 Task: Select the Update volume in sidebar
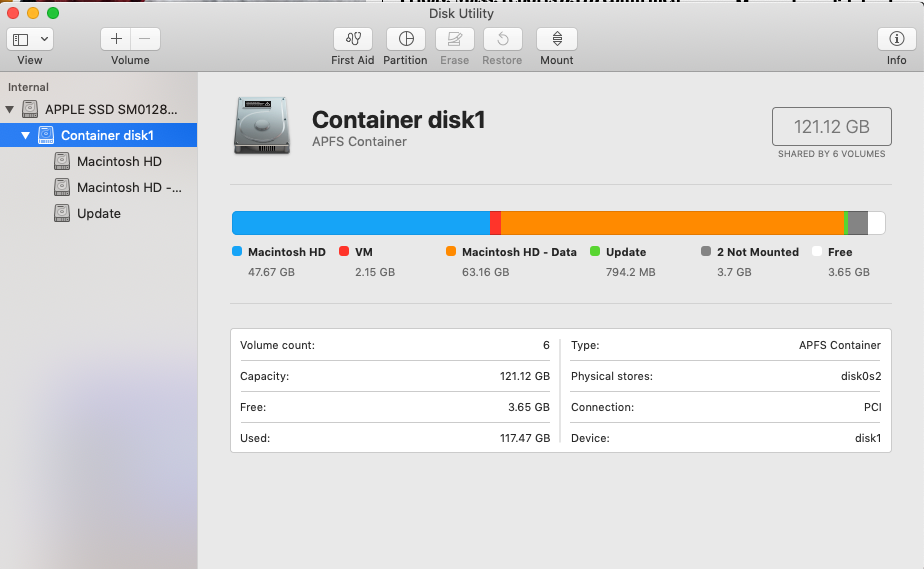coord(98,213)
